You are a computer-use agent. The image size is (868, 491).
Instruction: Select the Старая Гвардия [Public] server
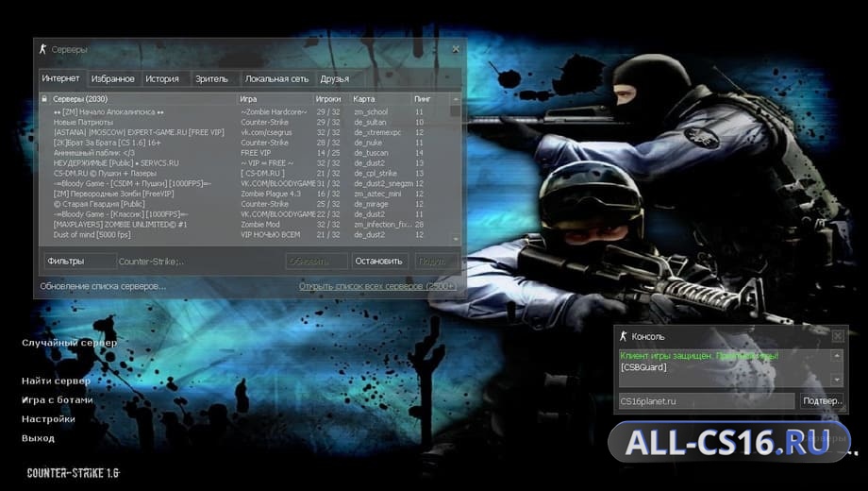tap(245, 204)
